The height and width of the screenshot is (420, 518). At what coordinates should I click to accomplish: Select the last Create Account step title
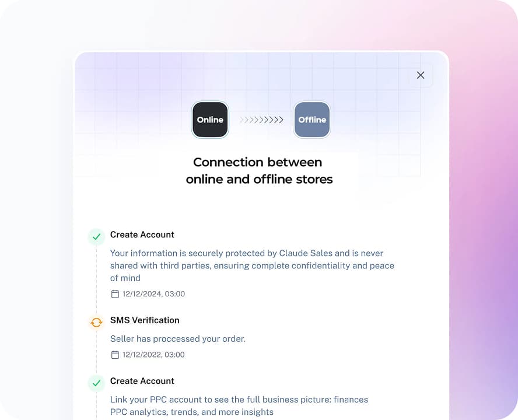(142, 381)
